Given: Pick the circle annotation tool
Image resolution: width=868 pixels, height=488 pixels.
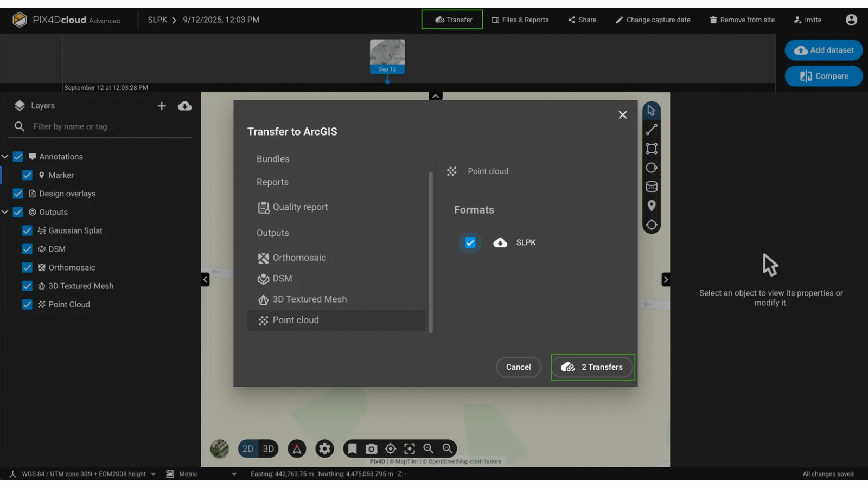Looking at the screenshot, I should (651, 168).
